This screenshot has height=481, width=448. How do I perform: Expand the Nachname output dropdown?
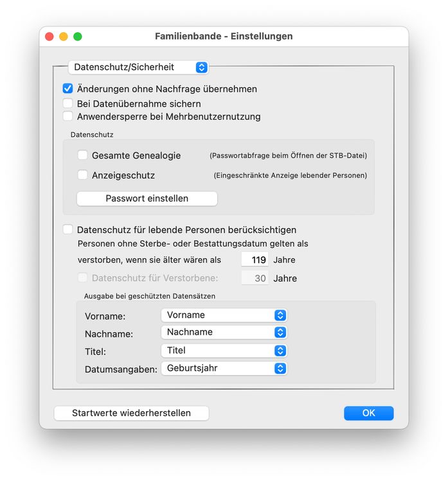pyautogui.click(x=223, y=332)
